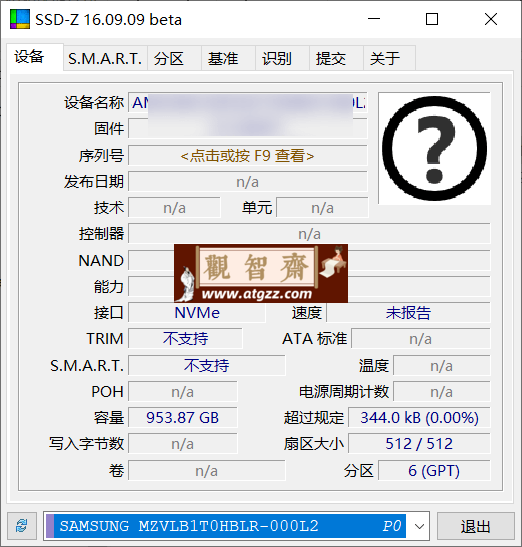Click the refresh drives icon button

point(22,526)
